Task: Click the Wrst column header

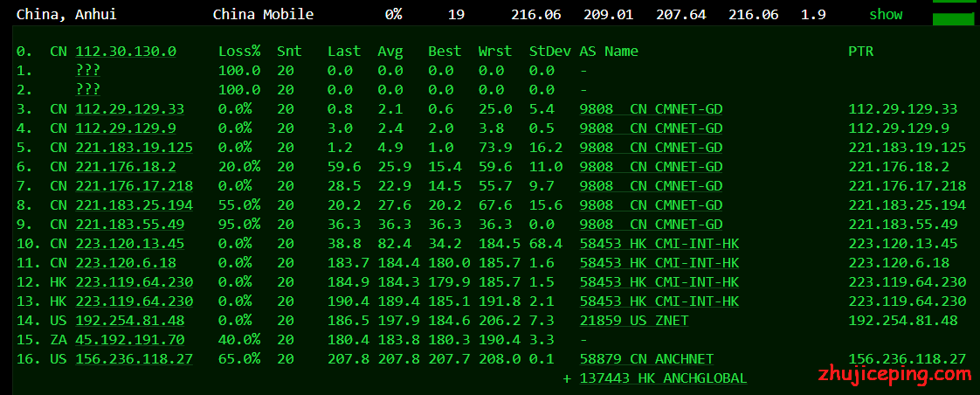Action: [495, 52]
